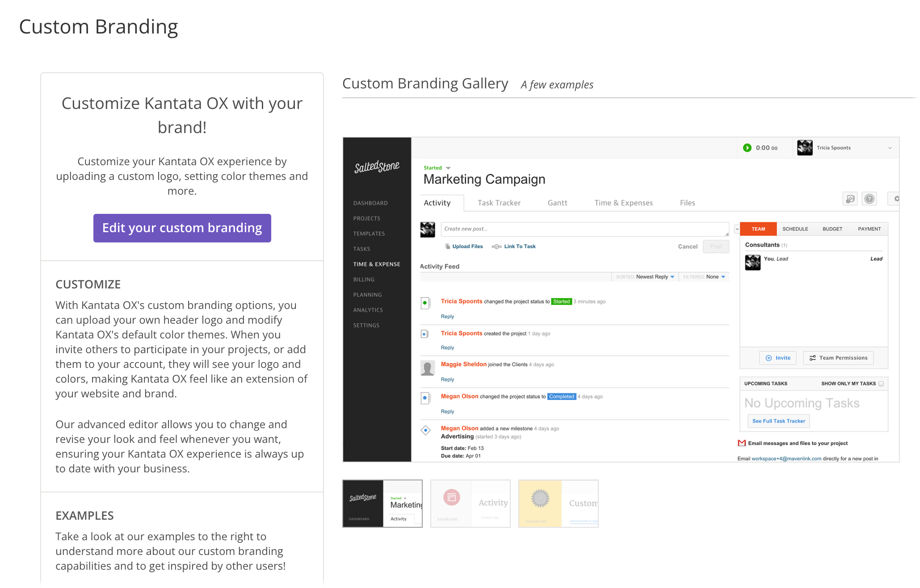Click the red email envelope icon

tap(742, 443)
